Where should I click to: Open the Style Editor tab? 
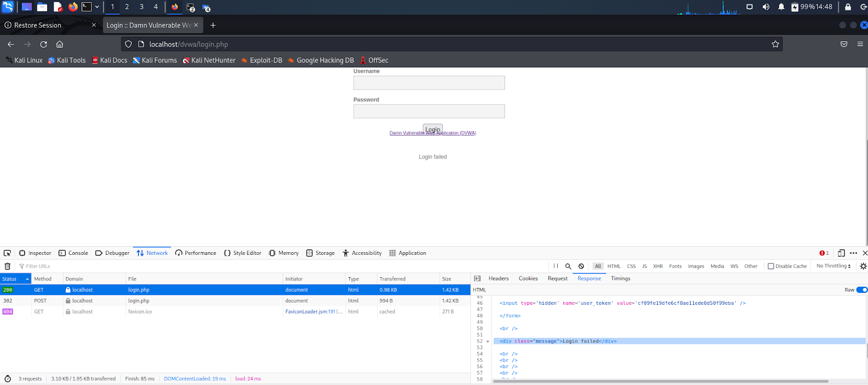pos(242,253)
